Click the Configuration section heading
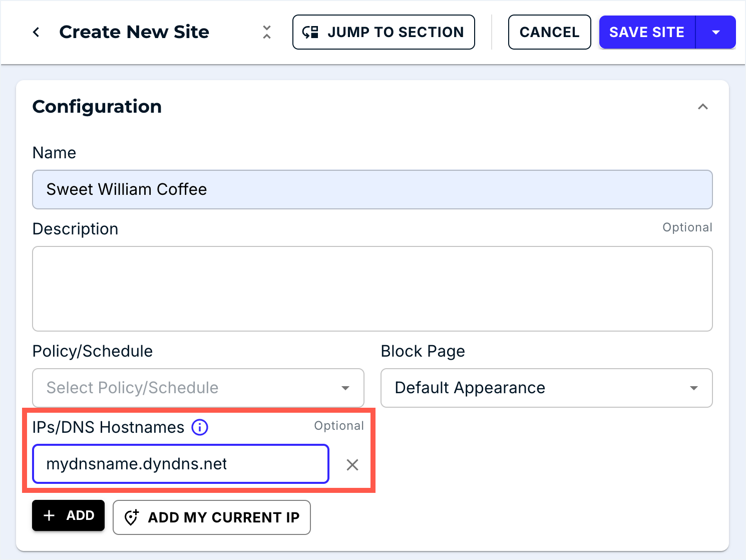The height and width of the screenshot is (560, 746). pyautogui.click(x=97, y=107)
